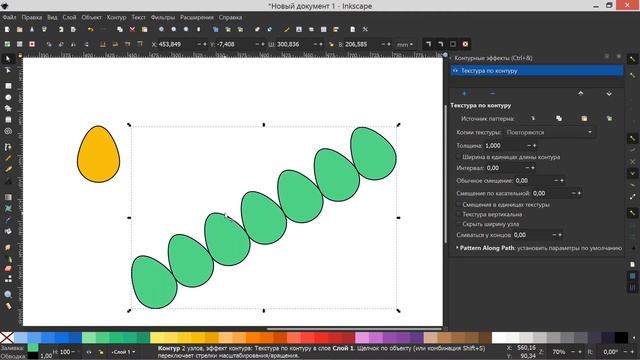Select the Gradient tool
640x360 pixels.
8,197
